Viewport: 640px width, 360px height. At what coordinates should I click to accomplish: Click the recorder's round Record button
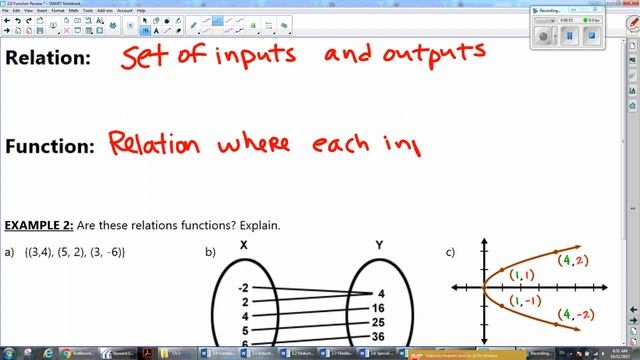[x=543, y=36]
